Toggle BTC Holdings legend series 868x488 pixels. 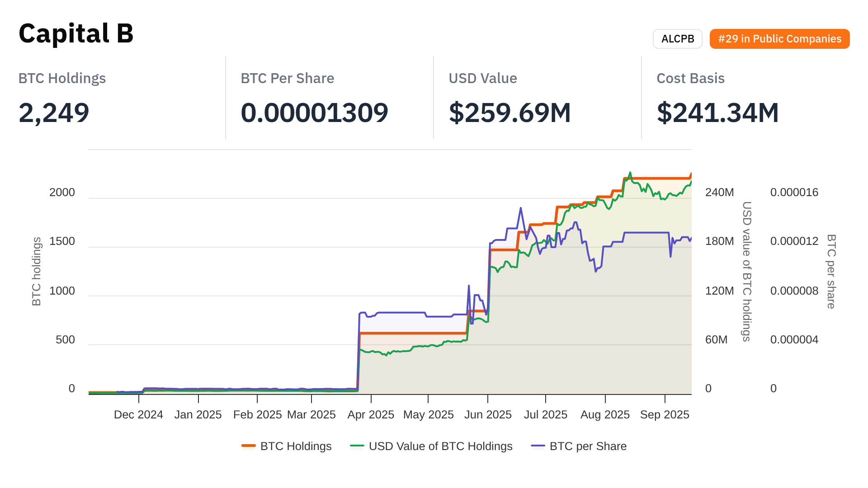296,446
